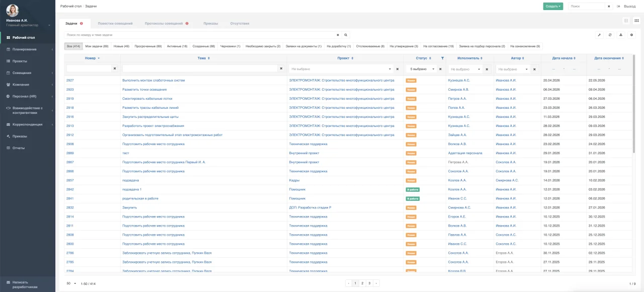Image resolution: width=644 pixels, height=292 pixels.
Task: Toggle the Просроченные (69) filter
Action: point(148,46)
